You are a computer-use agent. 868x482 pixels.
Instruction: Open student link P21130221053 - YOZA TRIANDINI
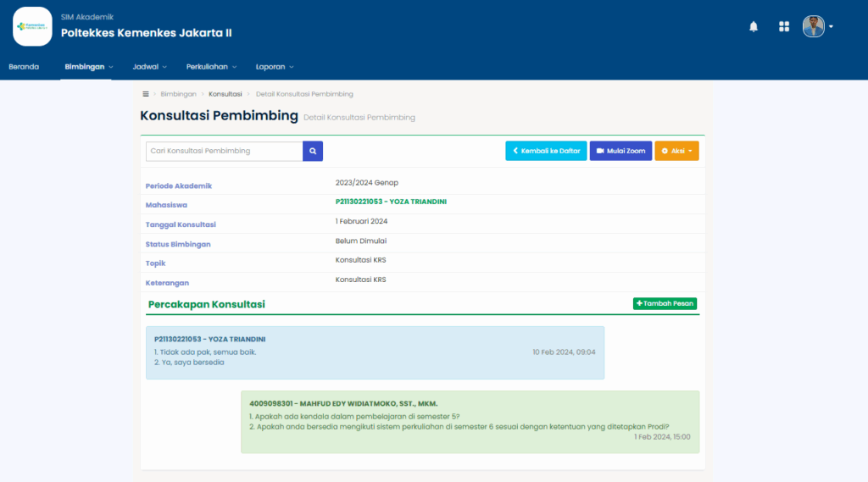391,202
